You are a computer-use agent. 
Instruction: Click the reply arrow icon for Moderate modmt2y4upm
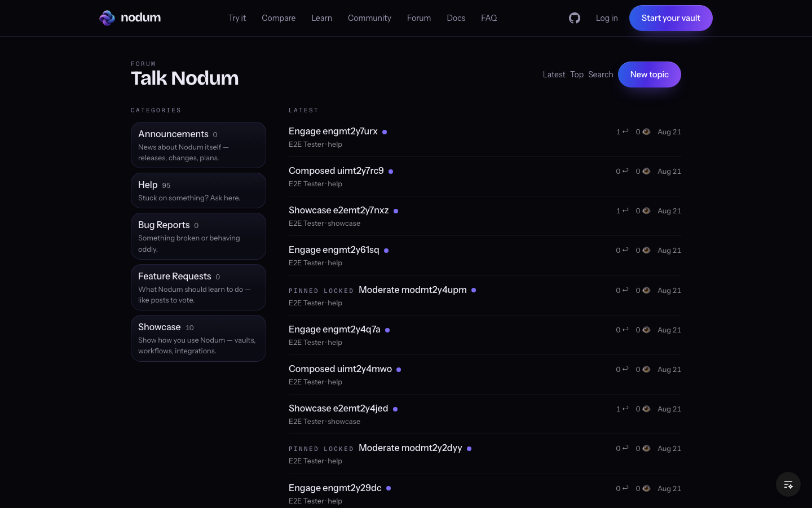[x=625, y=290]
